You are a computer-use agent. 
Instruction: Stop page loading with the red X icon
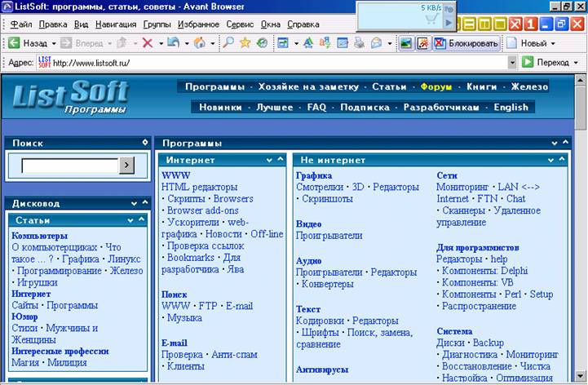click(148, 43)
